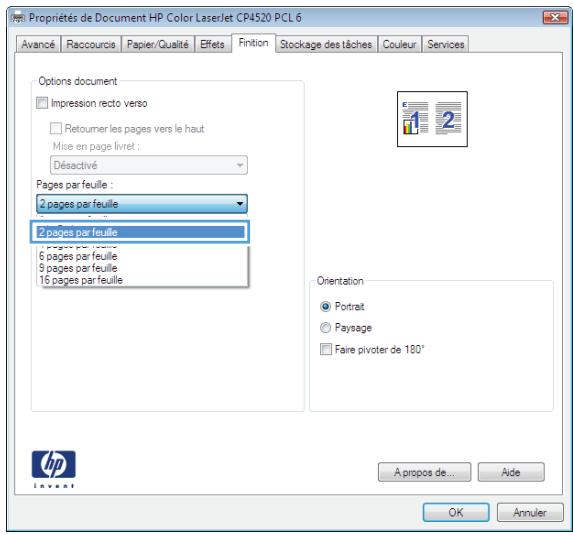Select the Finition tab
The height and width of the screenshot is (535, 573).
coord(253,43)
